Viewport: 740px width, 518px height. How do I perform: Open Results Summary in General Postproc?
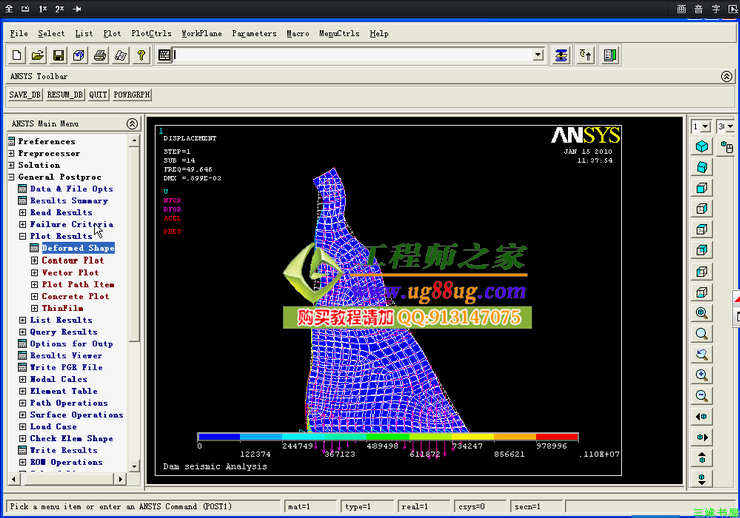point(69,201)
